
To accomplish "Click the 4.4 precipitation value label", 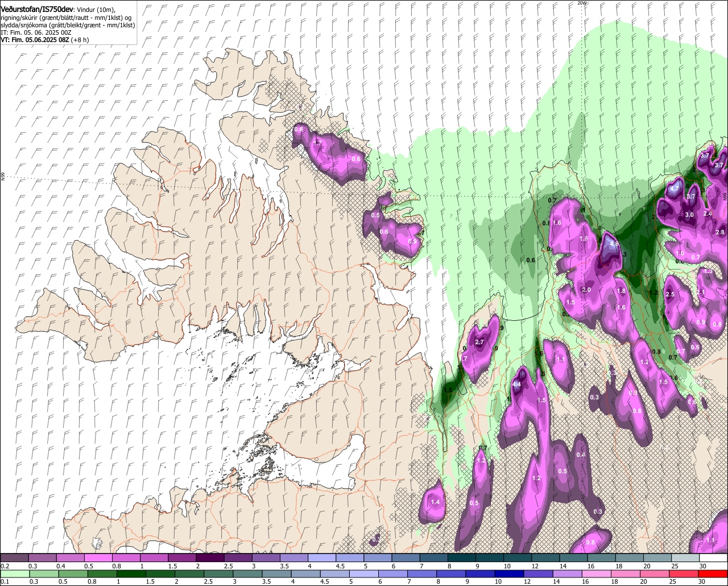I will (x=516, y=385).
